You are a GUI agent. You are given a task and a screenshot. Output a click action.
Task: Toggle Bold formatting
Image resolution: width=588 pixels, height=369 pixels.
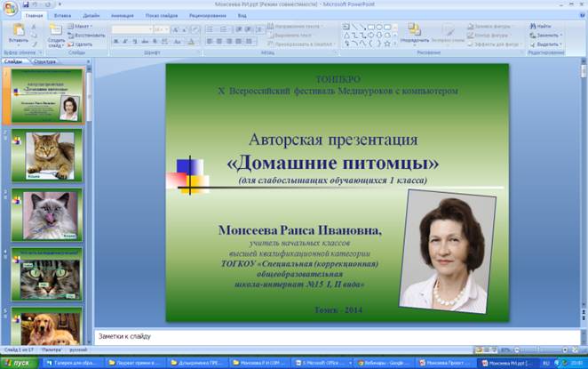tap(116, 41)
